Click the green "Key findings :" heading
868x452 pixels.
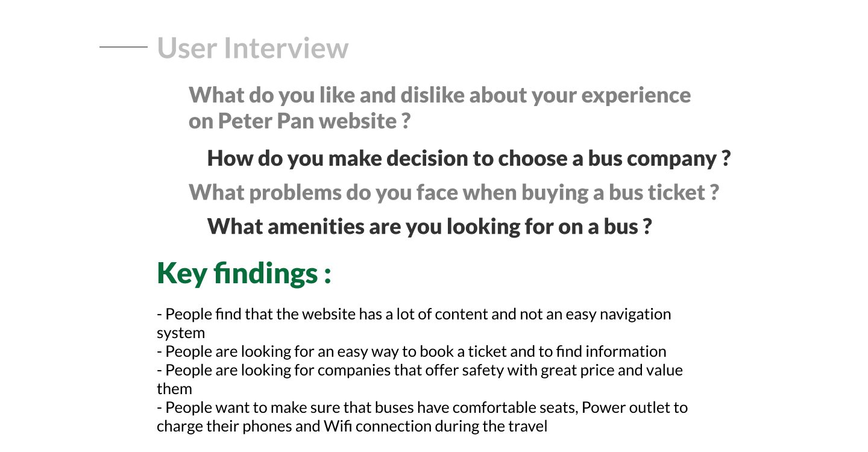244,274
